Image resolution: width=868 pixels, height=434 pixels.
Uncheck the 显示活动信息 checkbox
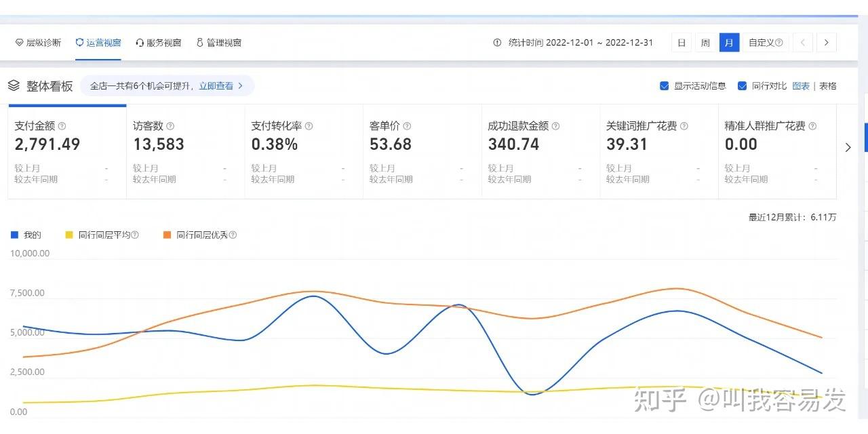pyautogui.click(x=665, y=86)
